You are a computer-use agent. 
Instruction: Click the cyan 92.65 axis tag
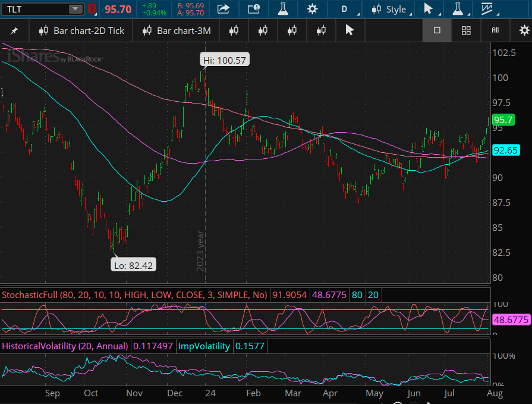click(x=505, y=150)
